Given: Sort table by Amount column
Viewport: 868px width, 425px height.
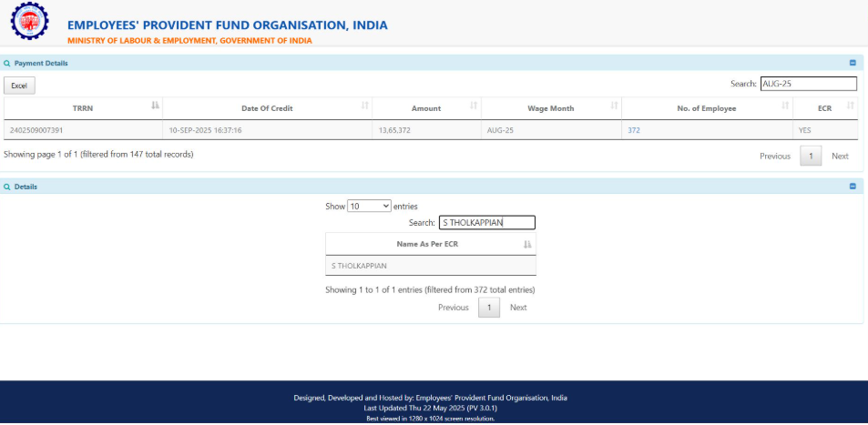Looking at the screenshot, I should (x=425, y=108).
